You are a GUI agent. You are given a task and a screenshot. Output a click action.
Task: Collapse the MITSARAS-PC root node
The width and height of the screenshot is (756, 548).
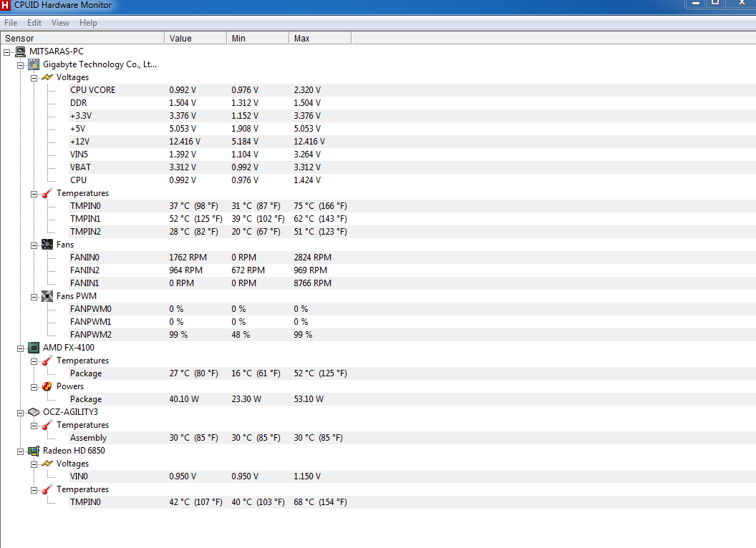point(6,52)
